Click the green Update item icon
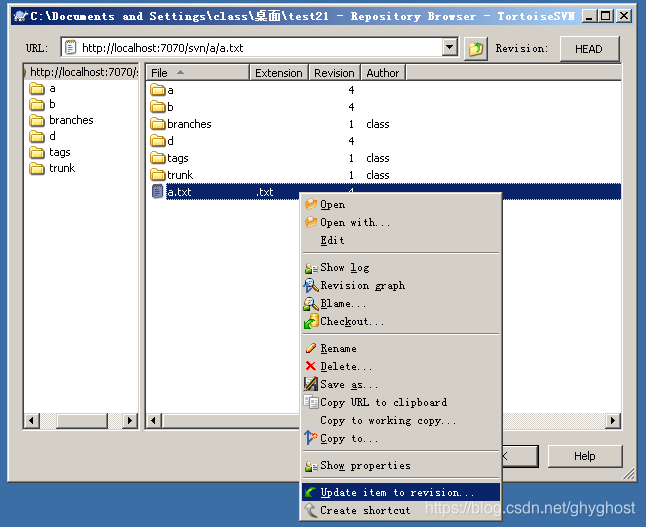This screenshot has height=527, width=646. (311, 492)
